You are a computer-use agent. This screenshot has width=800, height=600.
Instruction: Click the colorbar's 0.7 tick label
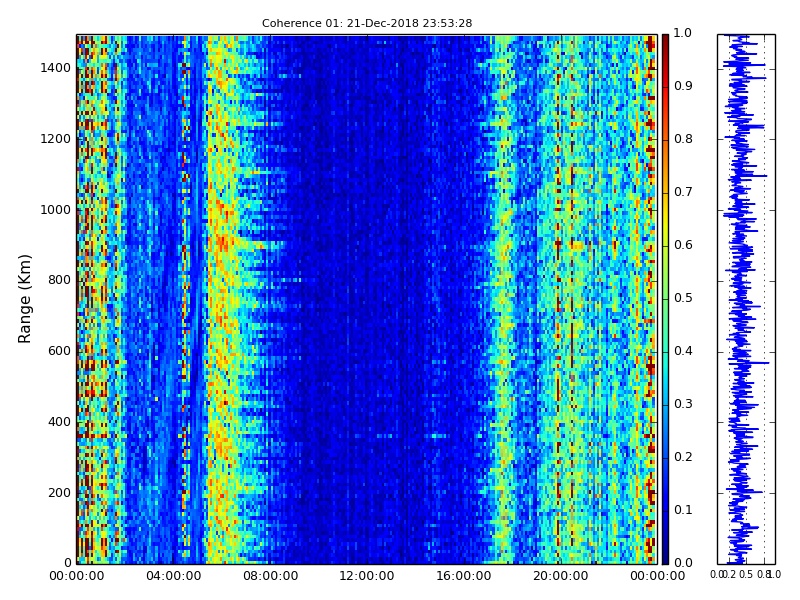[683, 192]
